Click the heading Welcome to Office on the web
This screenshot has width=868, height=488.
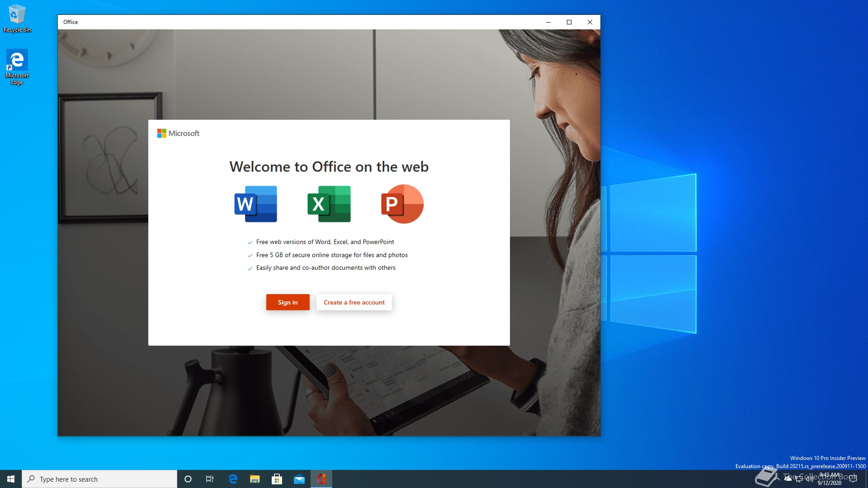coord(329,167)
